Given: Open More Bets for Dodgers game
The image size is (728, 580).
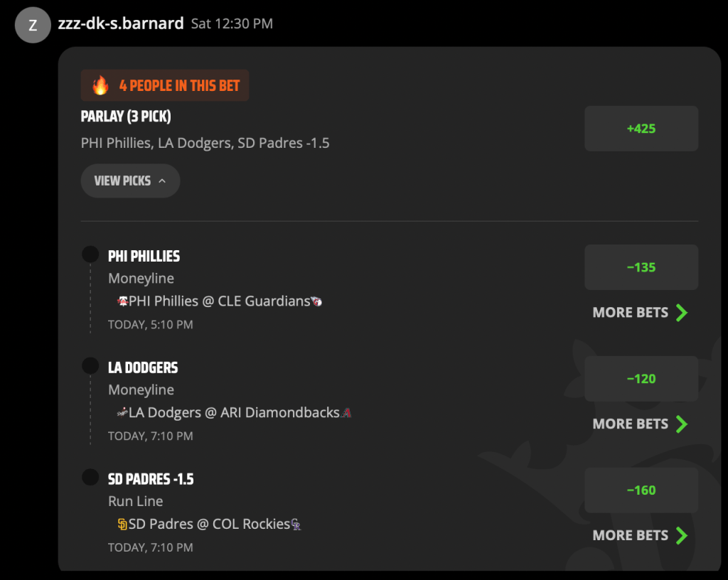Looking at the screenshot, I should pos(641,424).
